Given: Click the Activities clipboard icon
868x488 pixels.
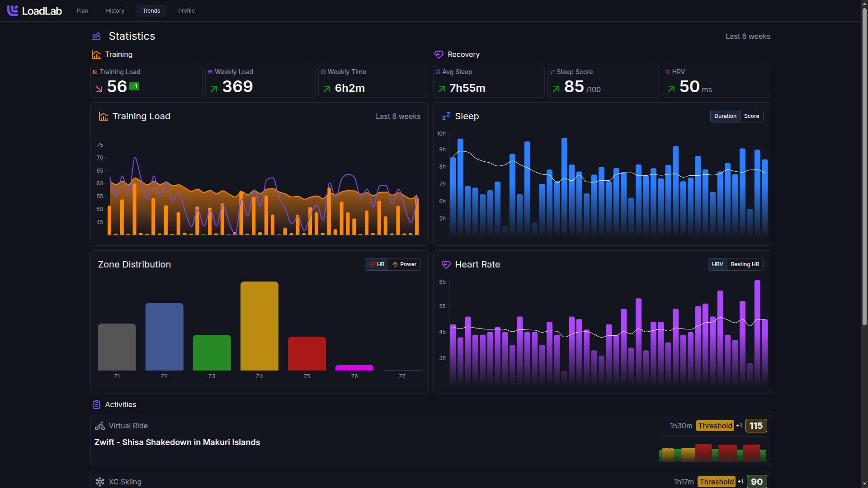Looking at the screenshot, I should coord(96,404).
